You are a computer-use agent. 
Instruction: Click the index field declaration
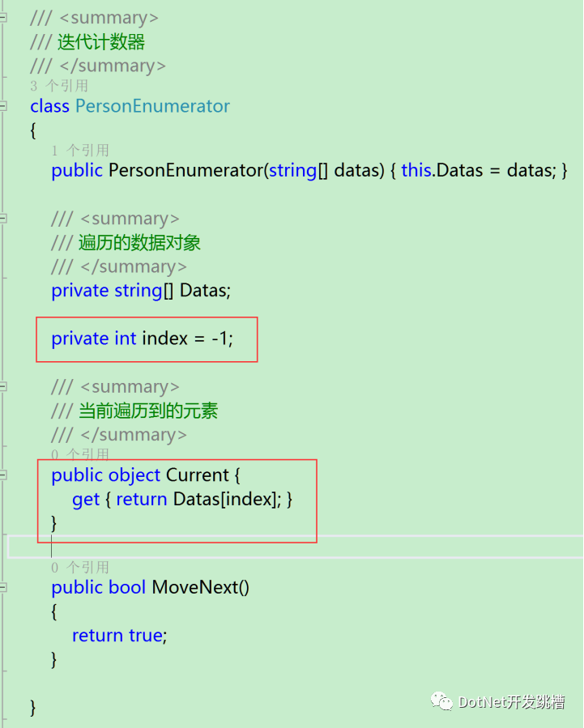(x=142, y=338)
